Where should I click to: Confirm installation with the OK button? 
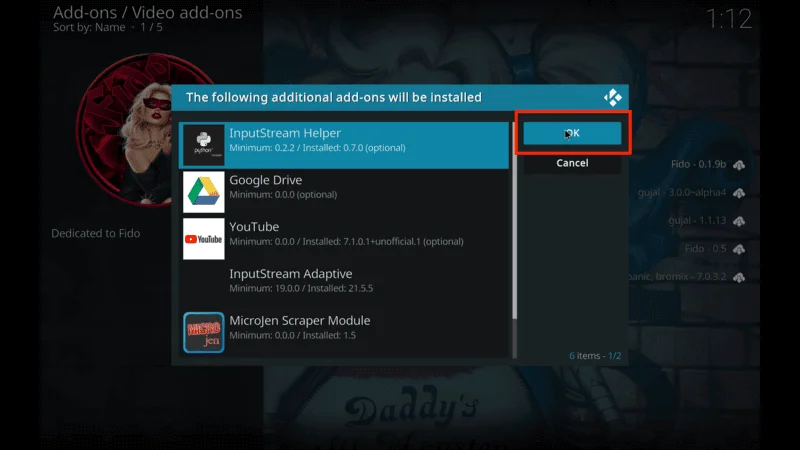pyautogui.click(x=572, y=133)
